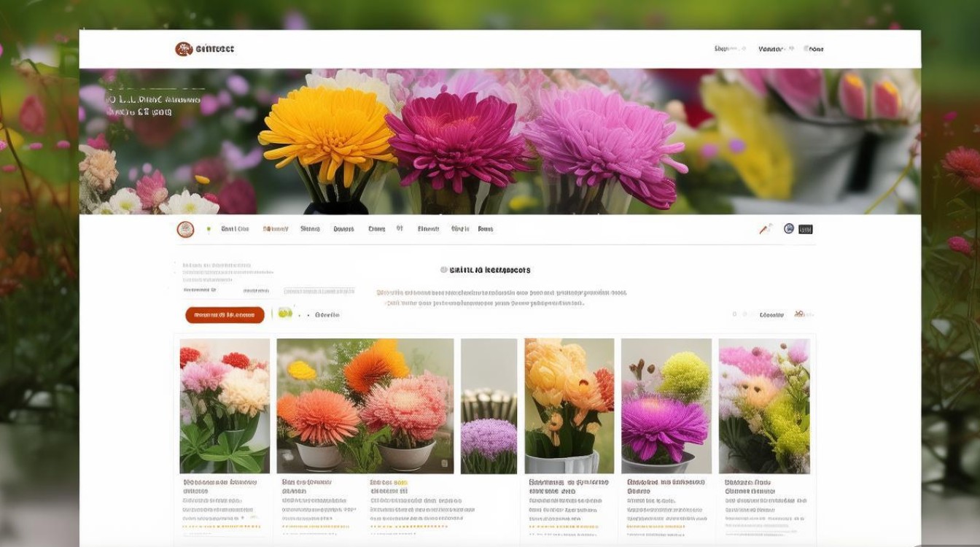The height and width of the screenshot is (547, 980).
Task: Open the last product photo of the pink and yellow bouquet
Action: tap(764, 406)
